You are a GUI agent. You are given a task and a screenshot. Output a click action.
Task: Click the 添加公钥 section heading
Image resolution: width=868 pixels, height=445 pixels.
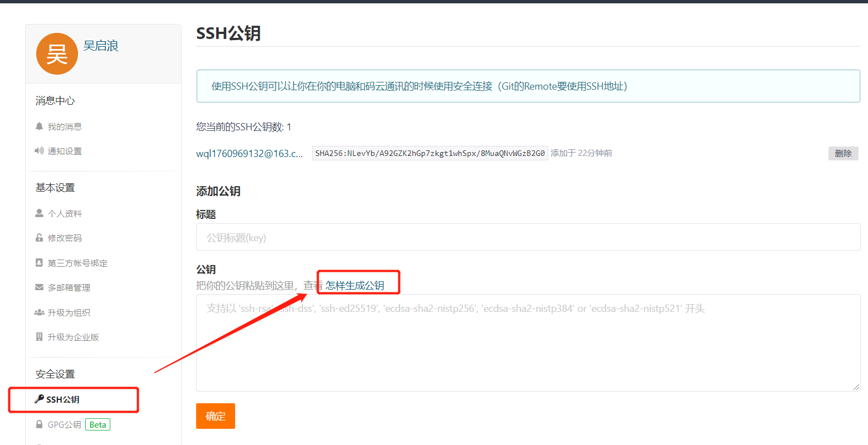click(x=218, y=191)
